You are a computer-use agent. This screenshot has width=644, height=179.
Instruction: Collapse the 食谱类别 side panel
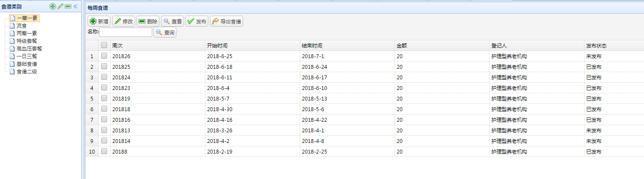[76, 6]
